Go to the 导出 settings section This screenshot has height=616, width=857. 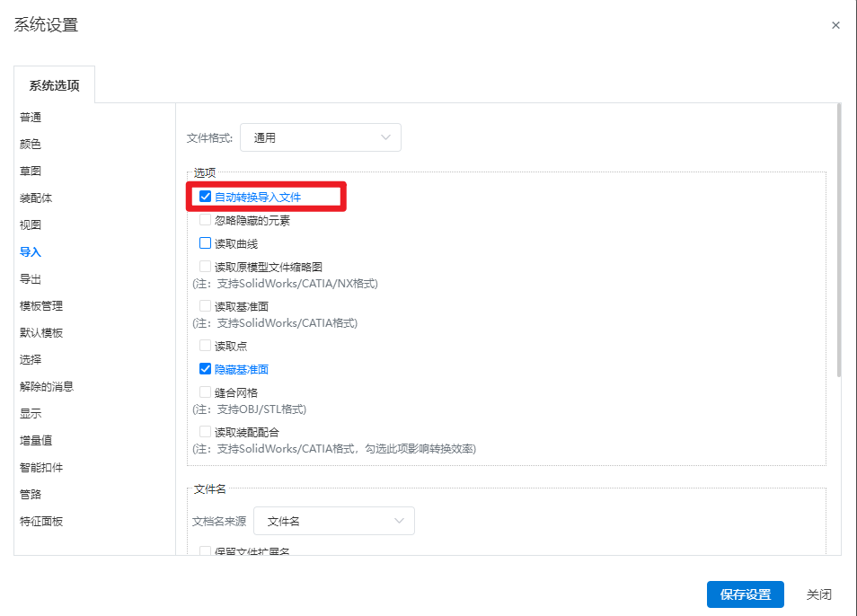31,279
